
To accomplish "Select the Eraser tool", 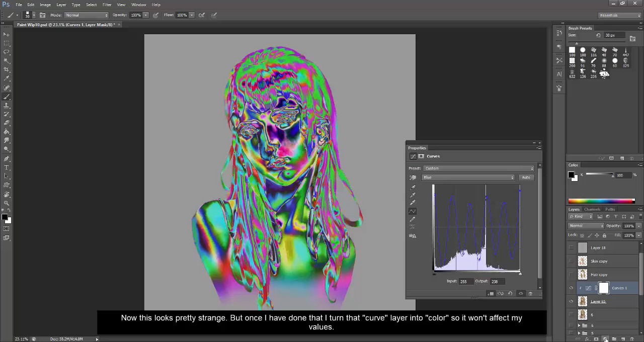I will pyautogui.click(x=7, y=123).
